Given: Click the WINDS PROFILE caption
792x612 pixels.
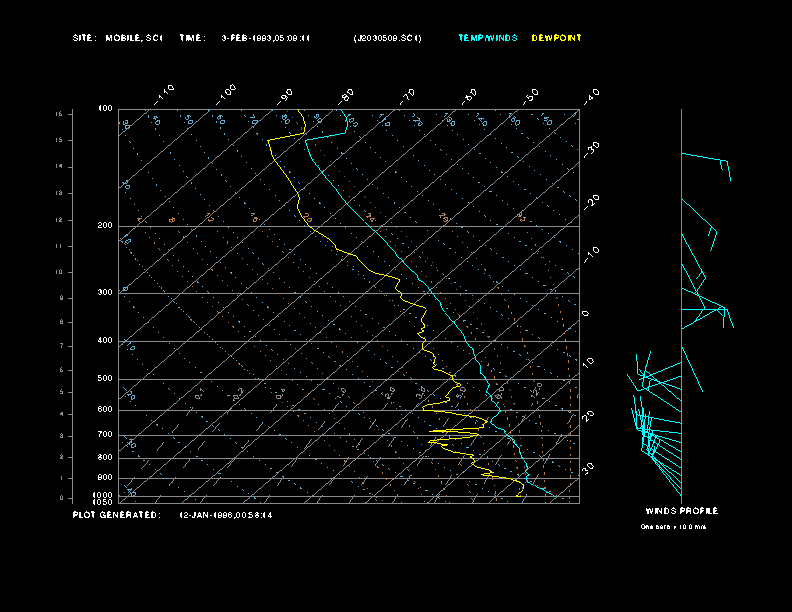Looking at the screenshot, I should (x=681, y=511).
